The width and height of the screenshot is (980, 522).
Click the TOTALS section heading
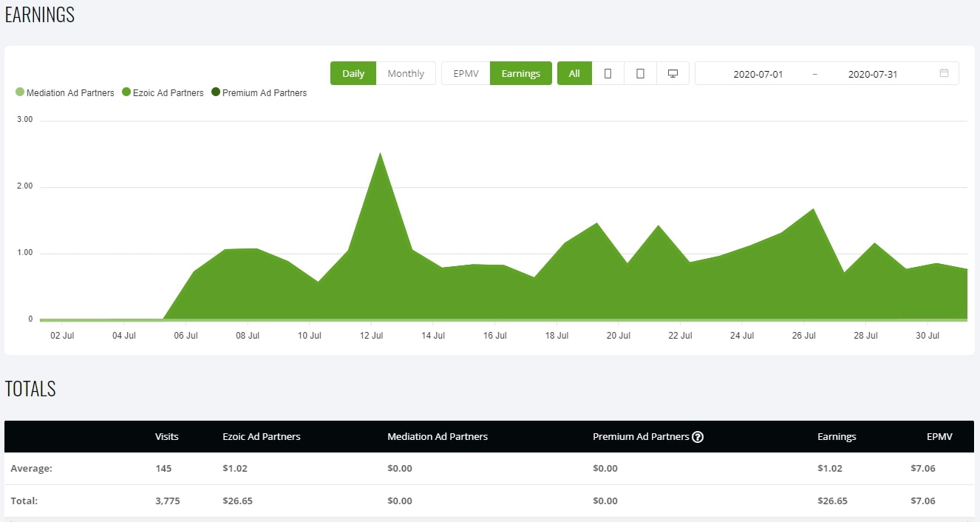point(30,389)
